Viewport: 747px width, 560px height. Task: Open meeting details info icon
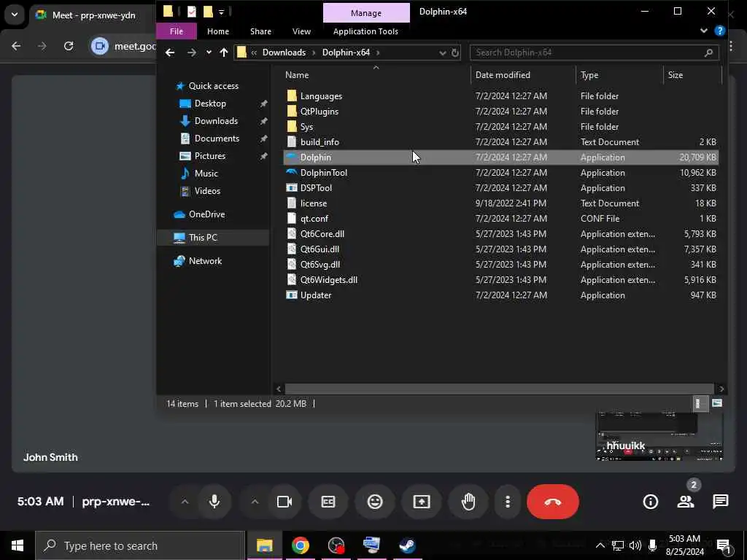pyautogui.click(x=650, y=502)
